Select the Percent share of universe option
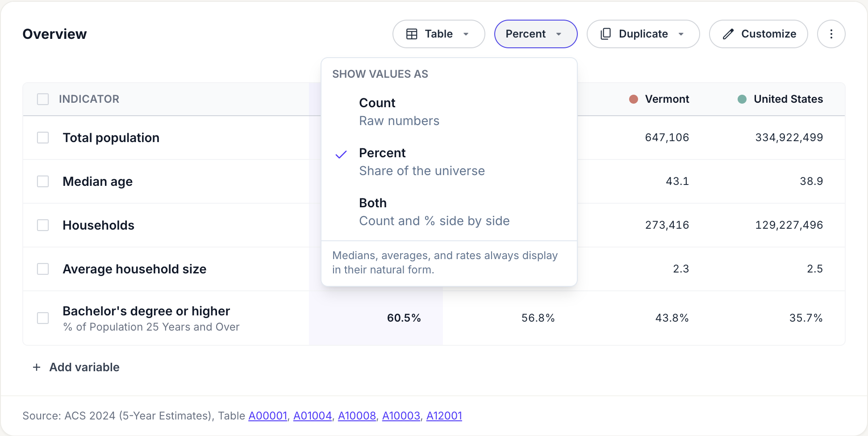This screenshot has width=868, height=436. [449, 162]
